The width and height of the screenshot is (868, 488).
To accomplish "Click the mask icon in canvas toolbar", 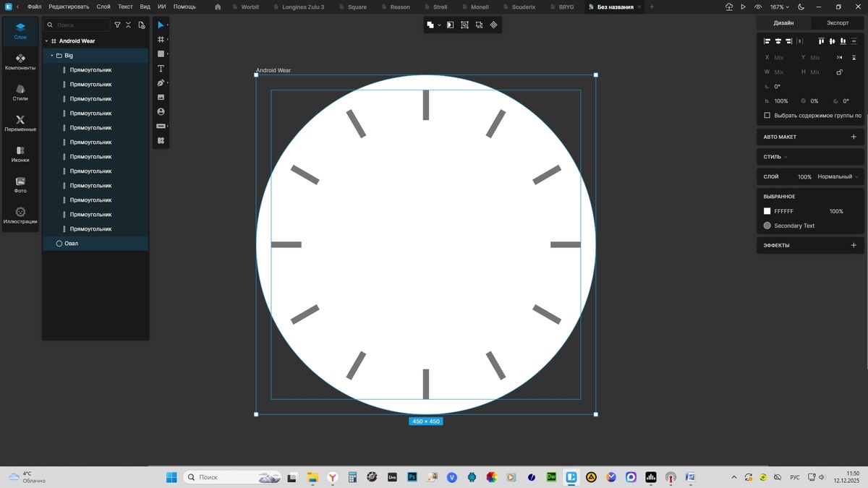I will coord(450,25).
